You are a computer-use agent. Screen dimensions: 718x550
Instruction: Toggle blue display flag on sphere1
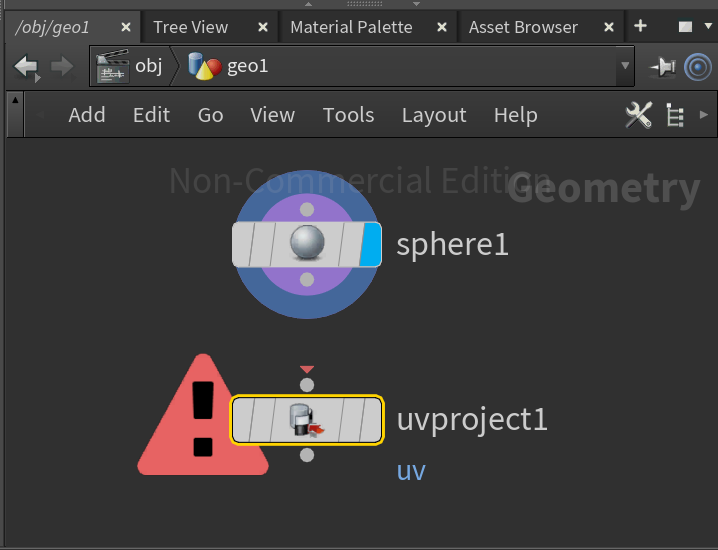click(370, 244)
